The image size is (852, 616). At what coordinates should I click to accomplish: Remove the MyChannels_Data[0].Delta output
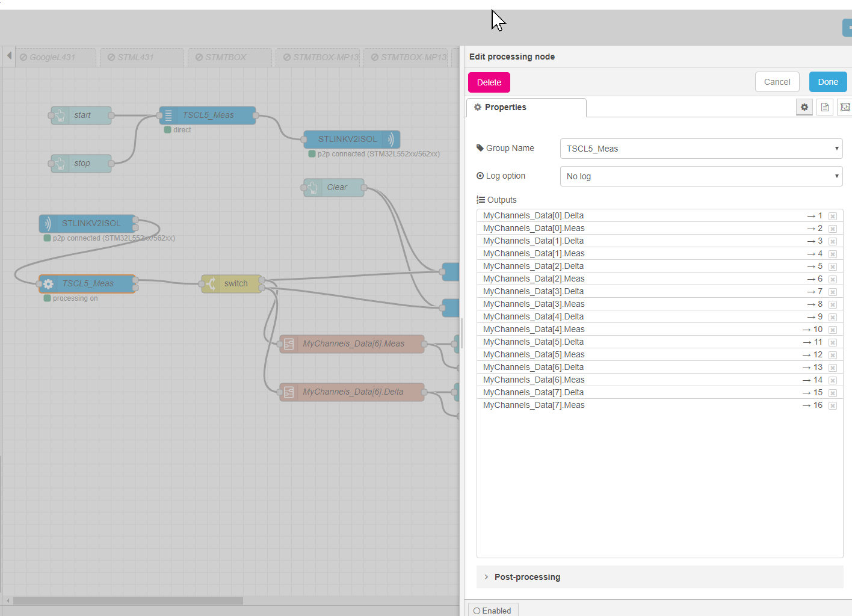pos(833,216)
